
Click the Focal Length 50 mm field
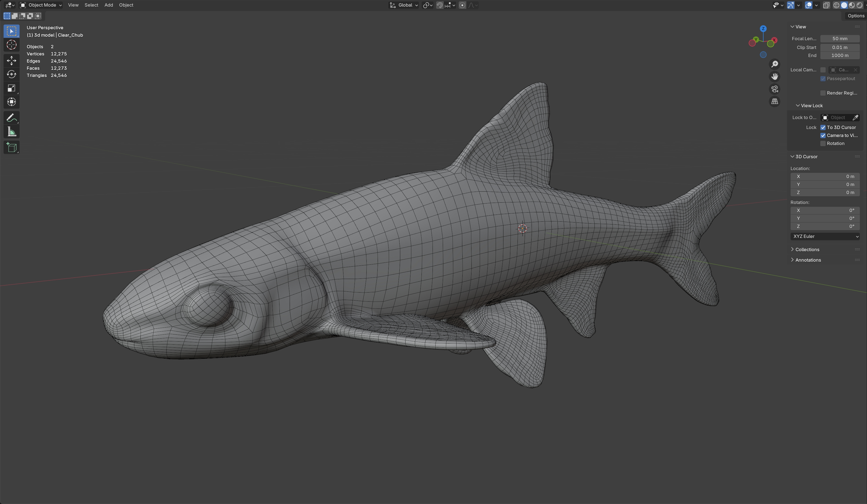coord(839,39)
